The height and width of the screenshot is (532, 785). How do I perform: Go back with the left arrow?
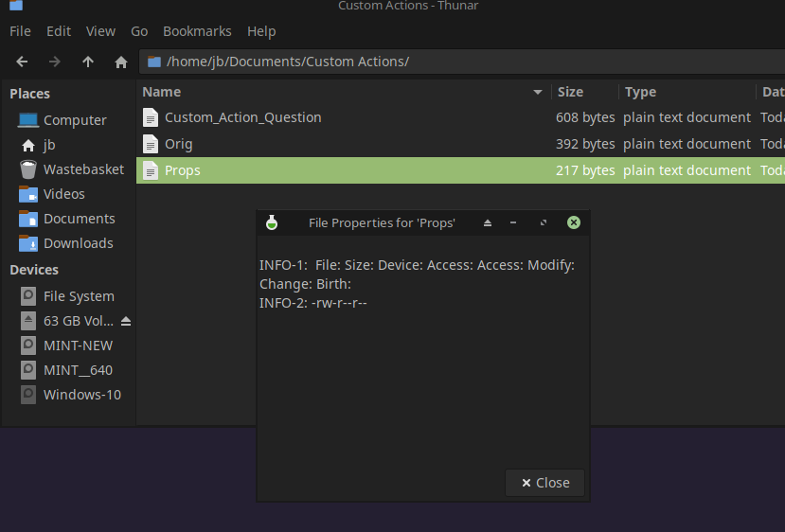tap(22, 62)
